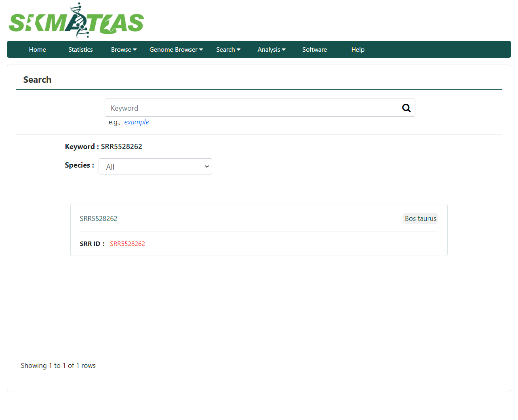The image size is (518, 420).
Task: Click the blue 'example' link
Action: (137, 122)
